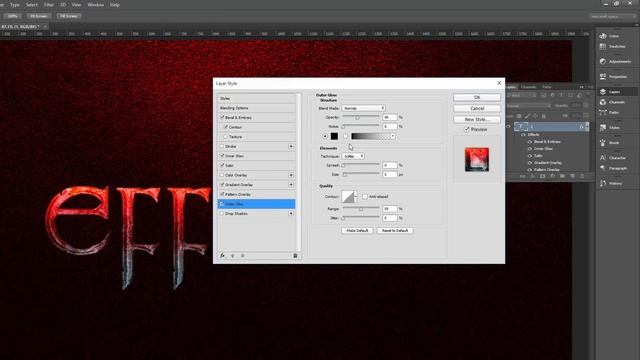Screen dimensions: 640x360
Task: Open the Adjustments panel icon
Action: (x=603, y=61)
